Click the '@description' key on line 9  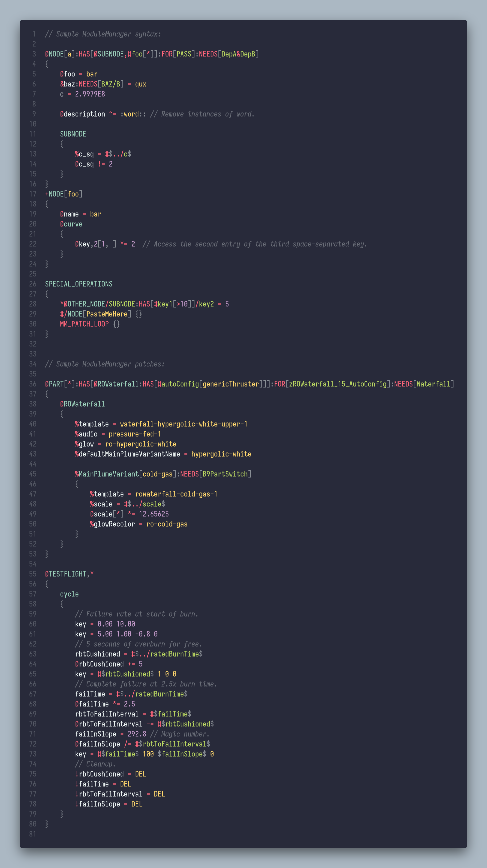coord(82,114)
